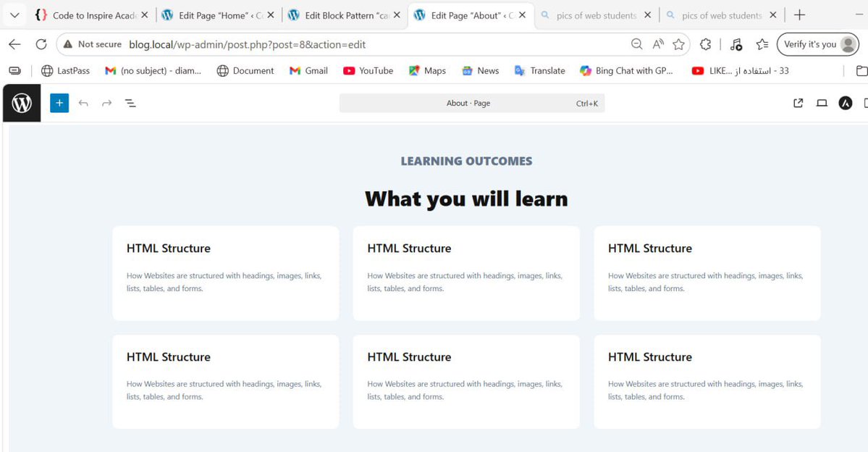Click the Not secure site info badge
This screenshot has width=868, height=452.
click(x=93, y=44)
